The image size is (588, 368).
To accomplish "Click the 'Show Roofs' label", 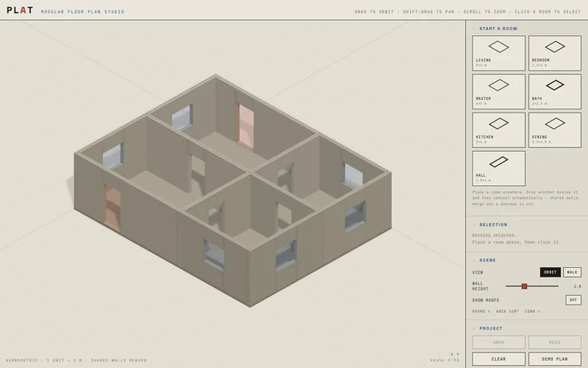I will point(486,300).
